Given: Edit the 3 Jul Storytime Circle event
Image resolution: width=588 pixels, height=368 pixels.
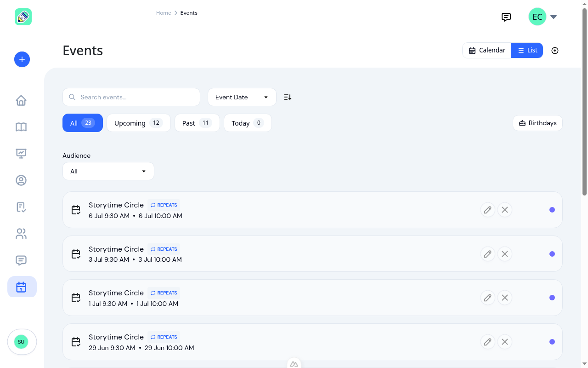Looking at the screenshot, I should coord(488,254).
